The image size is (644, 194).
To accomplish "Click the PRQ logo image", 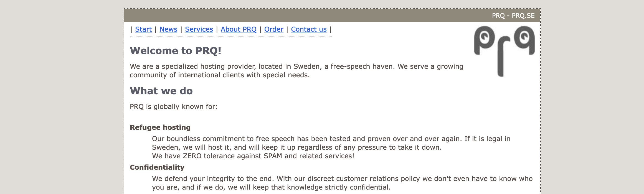I will (504, 51).
